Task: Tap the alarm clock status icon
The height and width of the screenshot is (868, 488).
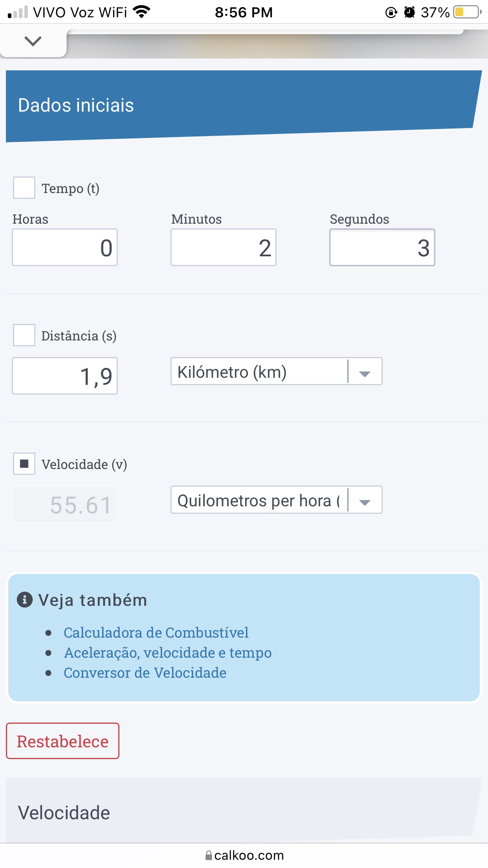Action: 409,12
